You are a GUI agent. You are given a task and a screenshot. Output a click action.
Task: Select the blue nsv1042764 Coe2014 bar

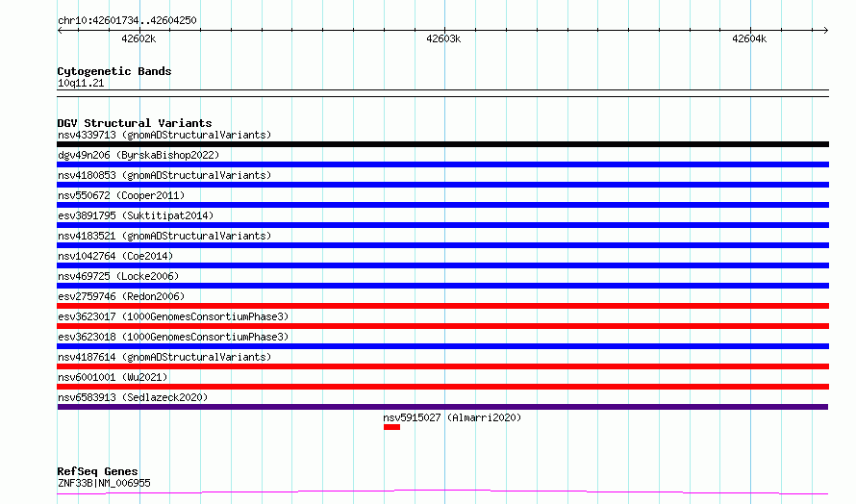click(442, 265)
